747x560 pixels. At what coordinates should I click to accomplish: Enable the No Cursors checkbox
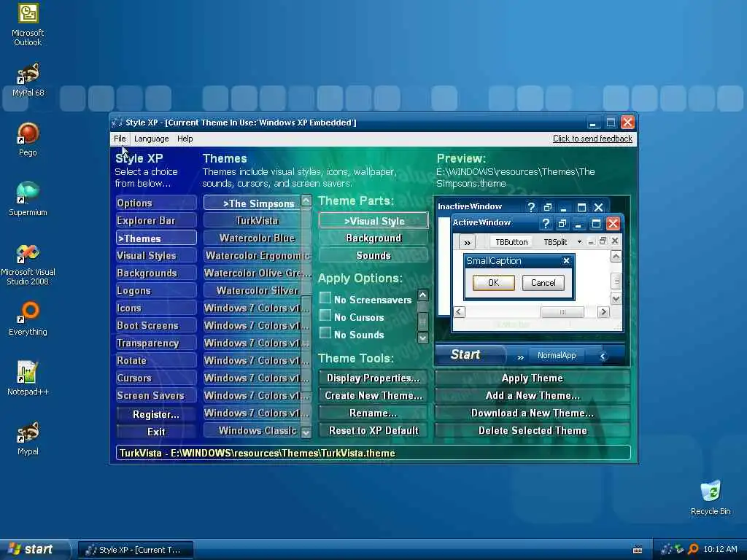(x=325, y=315)
